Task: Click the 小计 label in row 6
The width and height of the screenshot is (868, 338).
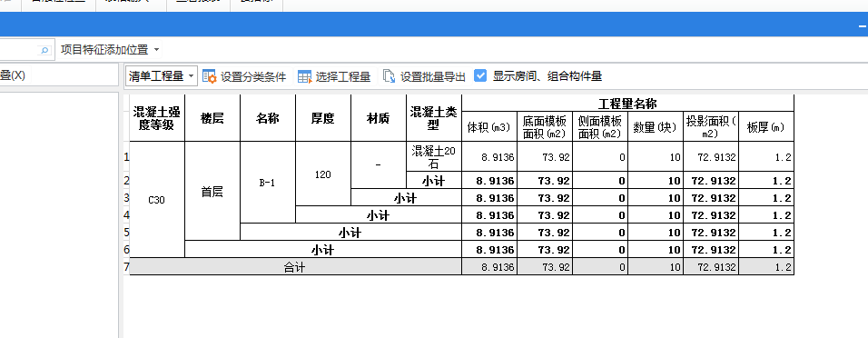Action: pyautogui.click(x=322, y=250)
